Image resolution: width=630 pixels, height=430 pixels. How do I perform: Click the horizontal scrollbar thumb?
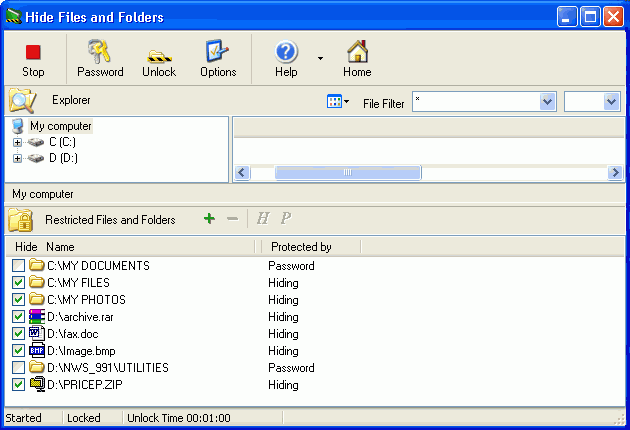tap(347, 173)
